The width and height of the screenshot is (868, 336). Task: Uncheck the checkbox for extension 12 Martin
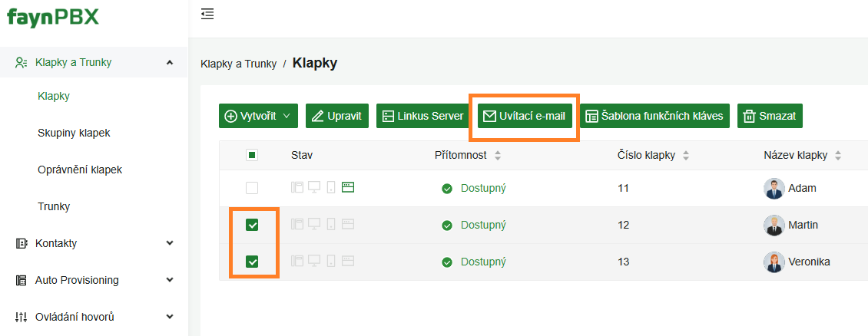[x=252, y=225]
